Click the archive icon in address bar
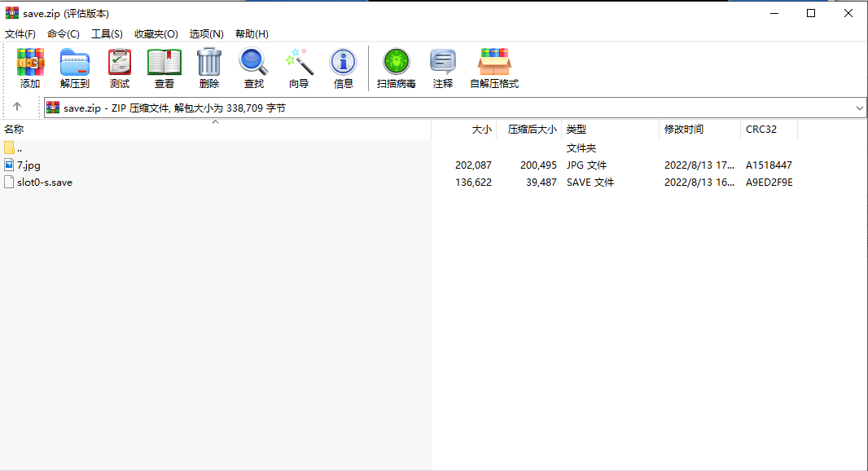 [x=53, y=108]
